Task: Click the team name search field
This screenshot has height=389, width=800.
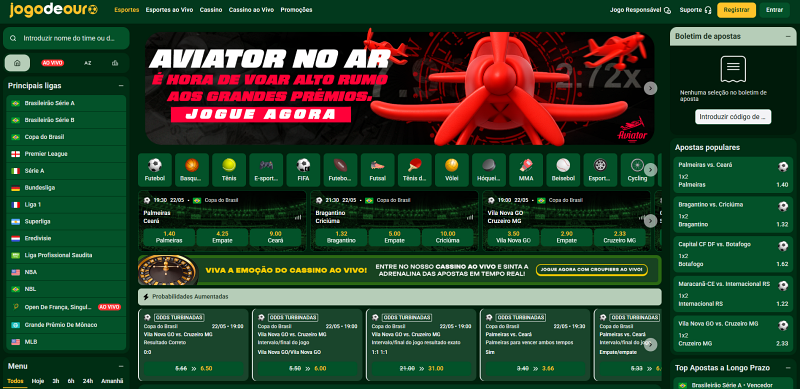Action: pyautogui.click(x=66, y=38)
